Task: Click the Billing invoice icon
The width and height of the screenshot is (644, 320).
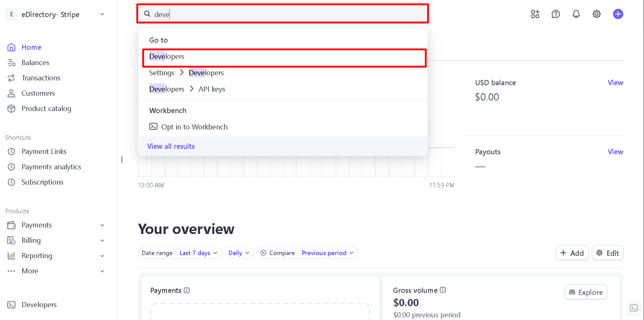Action: click(x=11, y=240)
